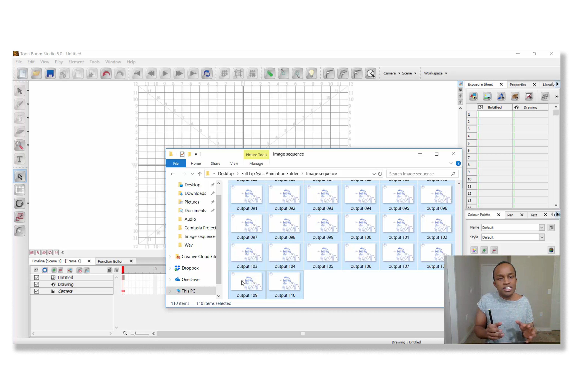Open the Manage ribbon tab under Picture Tools
Viewport: 588px width, 379px height.
click(x=256, y=163)
